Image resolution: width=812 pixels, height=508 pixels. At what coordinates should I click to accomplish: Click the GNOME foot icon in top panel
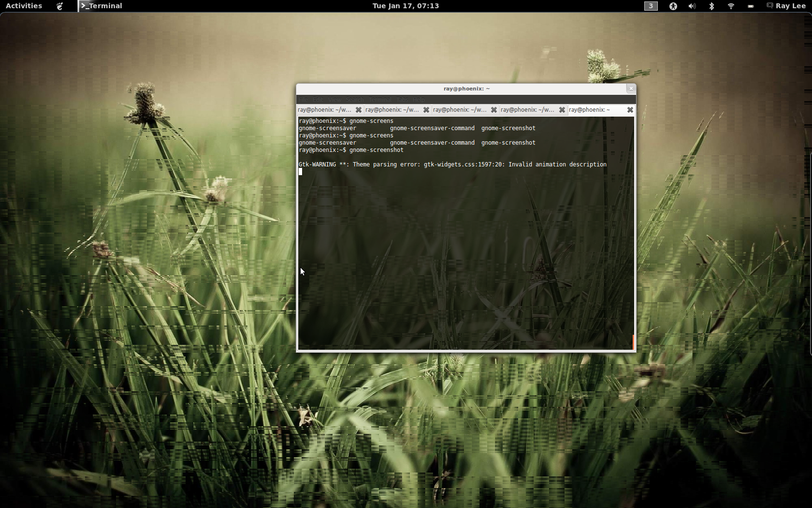point(60,6)
